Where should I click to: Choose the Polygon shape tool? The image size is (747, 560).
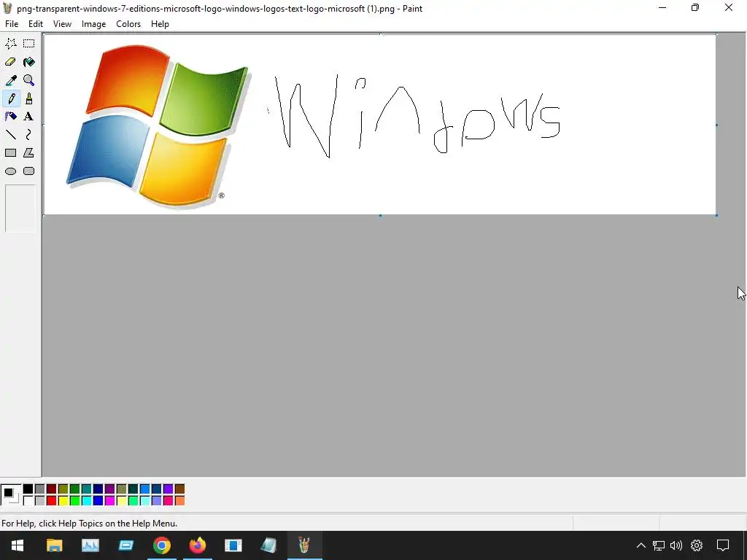(29, 153)
